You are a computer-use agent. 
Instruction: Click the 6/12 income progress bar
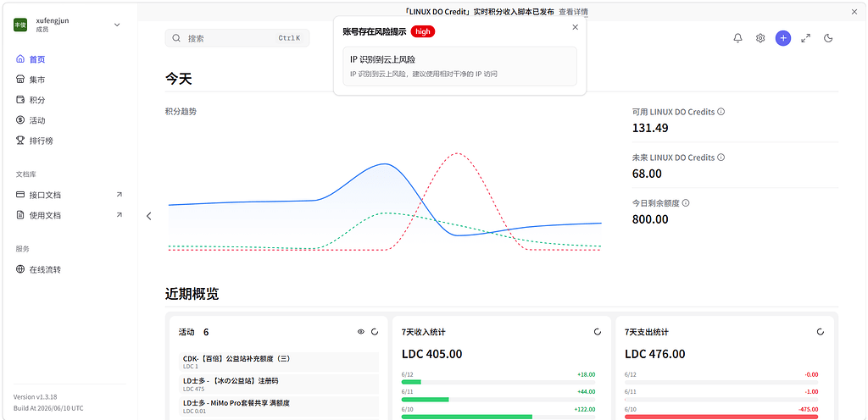(x=498, y=382)
